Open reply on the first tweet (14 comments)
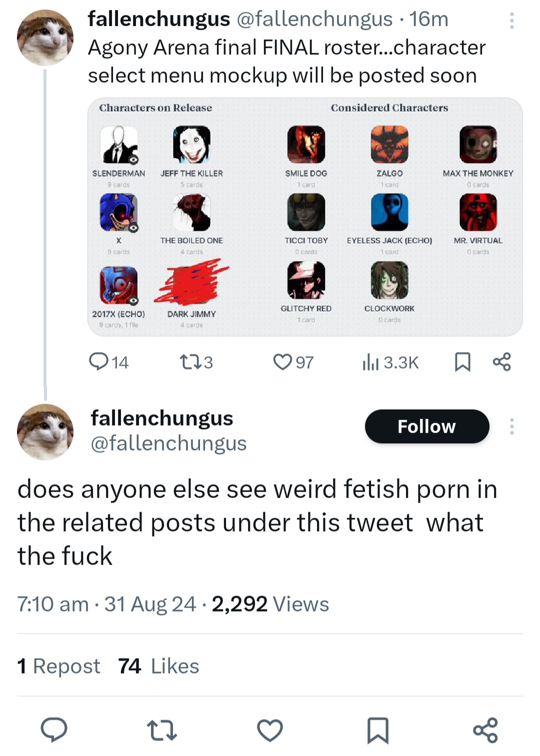This screenshot has width=540, height=756. click(x=108, y=362)
